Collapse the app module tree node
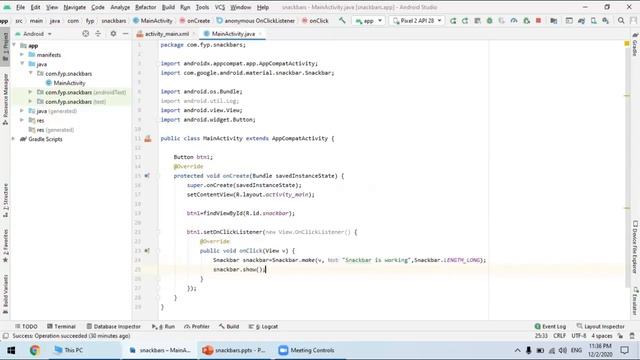This screenshot has height=360, width=640. (x=14, y=45)
